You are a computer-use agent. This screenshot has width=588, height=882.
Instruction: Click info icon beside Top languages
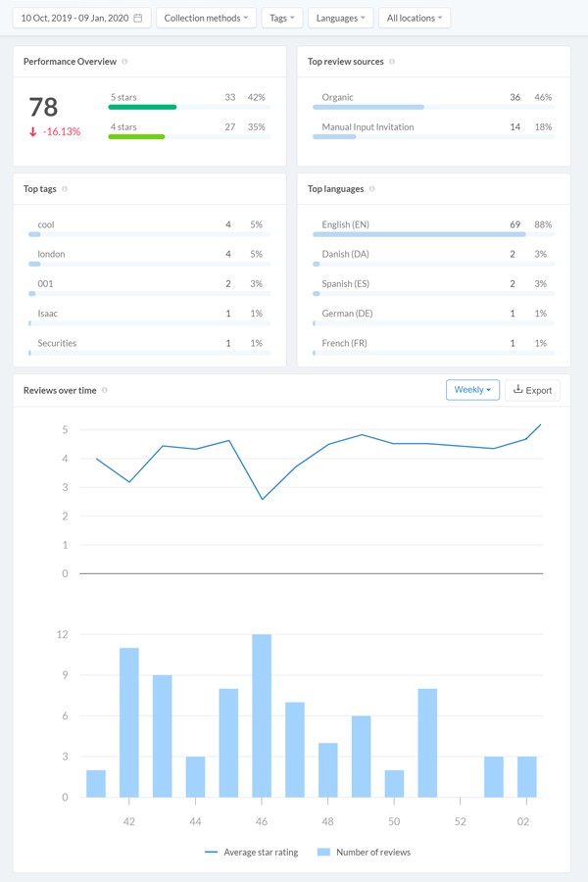[x=373, y=189]
